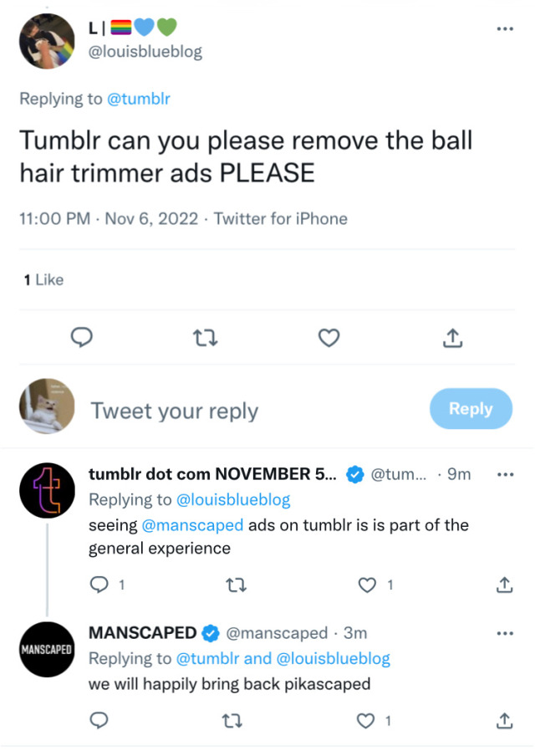Open more options for louisblueblog tweet

click(504, 28)
